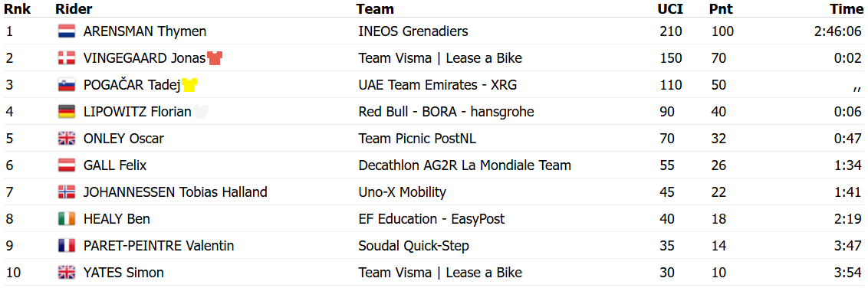Click the Austrian flag next to GALL Felix
The height and width of the screenshot is (288, 868).
[67, 165]
